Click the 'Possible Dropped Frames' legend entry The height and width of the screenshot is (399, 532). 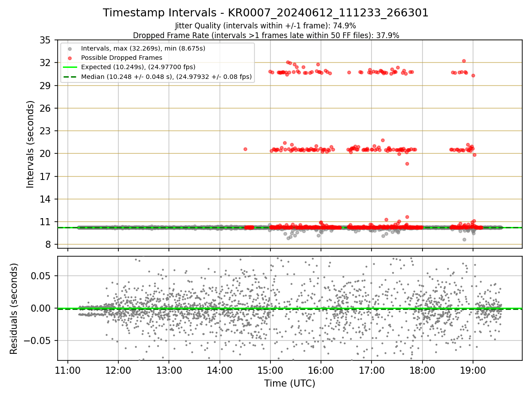pos(121,58)
